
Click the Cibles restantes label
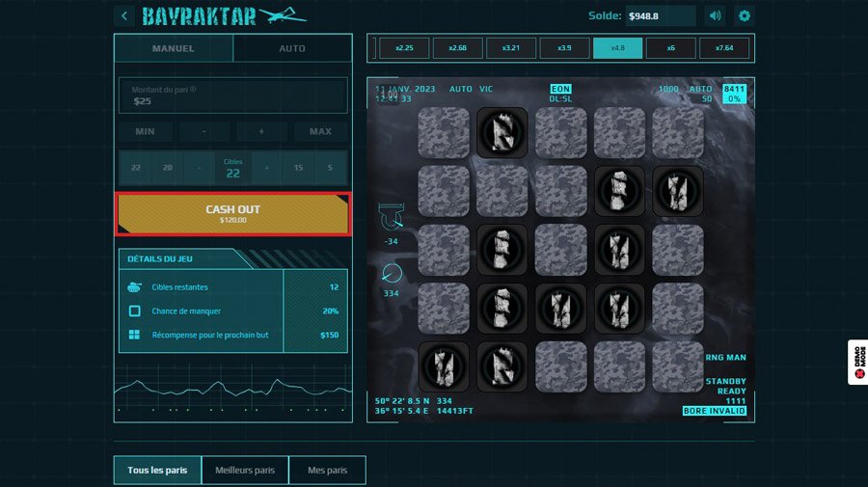tap(180, 287)
